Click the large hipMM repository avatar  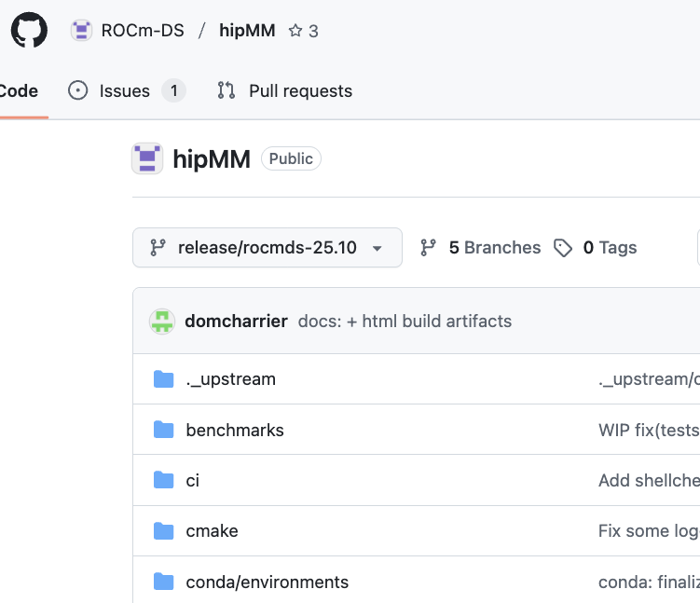(x=147, y=158)
